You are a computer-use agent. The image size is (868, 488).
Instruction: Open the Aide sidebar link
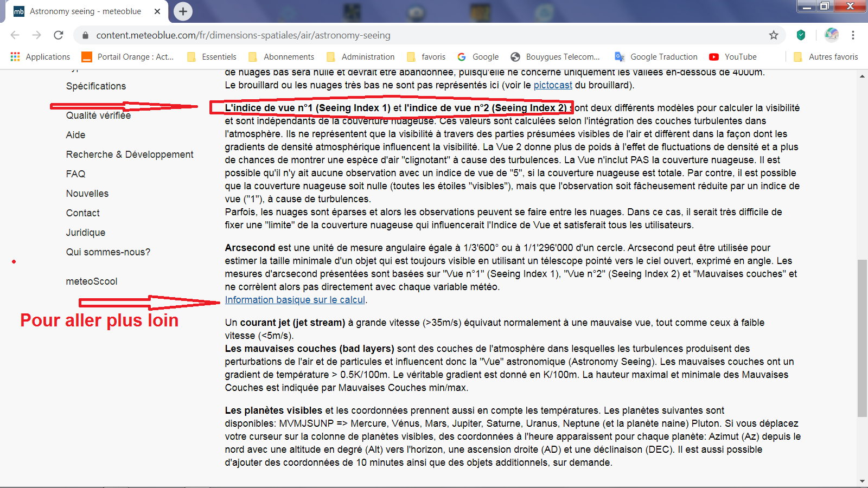click(75, 135)
